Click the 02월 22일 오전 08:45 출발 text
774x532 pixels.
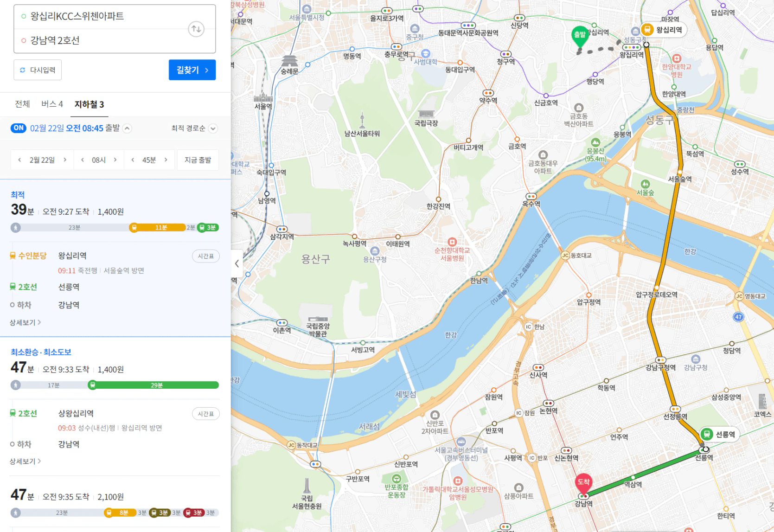[75, 128]
